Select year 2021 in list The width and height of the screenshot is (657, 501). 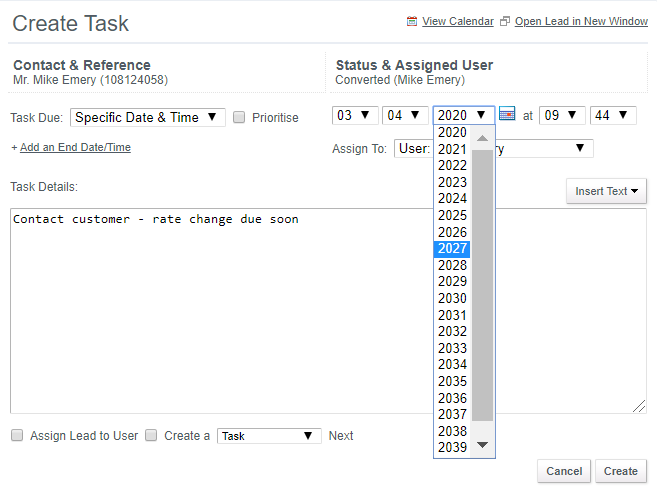tap(452, 149)
